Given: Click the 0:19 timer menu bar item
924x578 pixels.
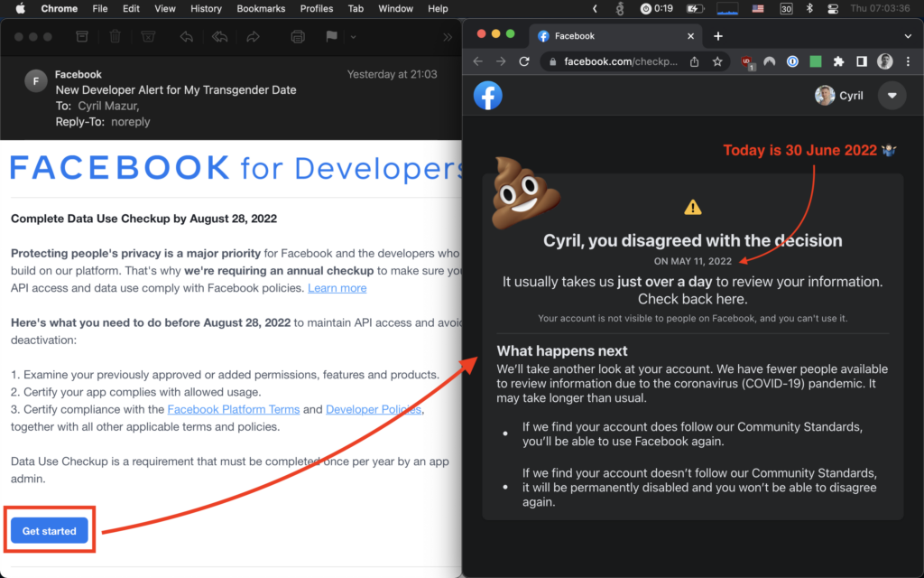Looking at the screenshot, I should [x=657, y=8].
